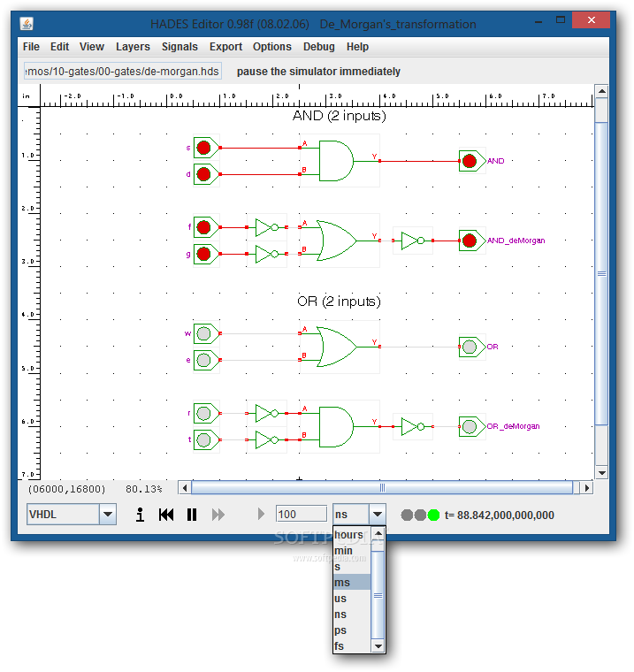Click the fast-forward simulation icon
This screenshot has width=634, height=672.
pos(218,515)
